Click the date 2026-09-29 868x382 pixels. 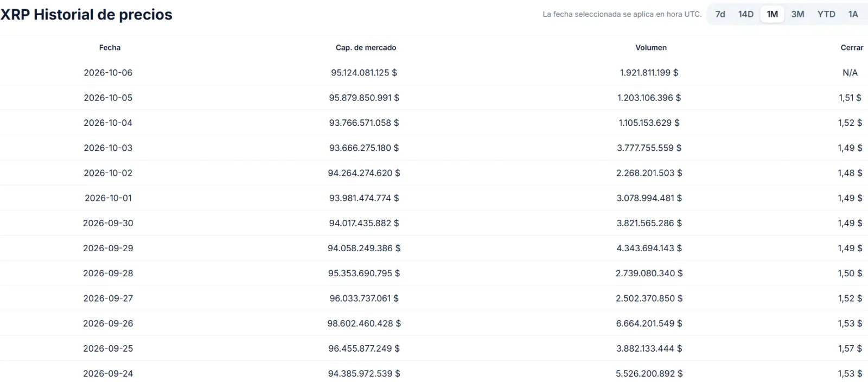(108, 248)
